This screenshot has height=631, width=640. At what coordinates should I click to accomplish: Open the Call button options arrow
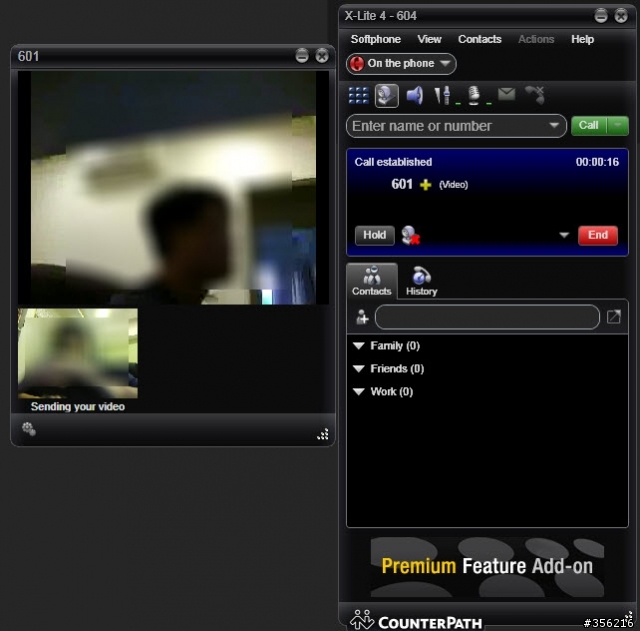tap(618, 125)
